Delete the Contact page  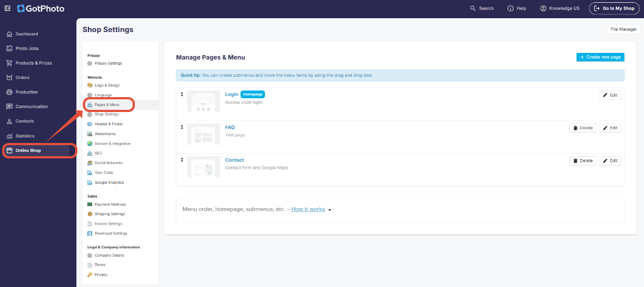pos(583,161)
